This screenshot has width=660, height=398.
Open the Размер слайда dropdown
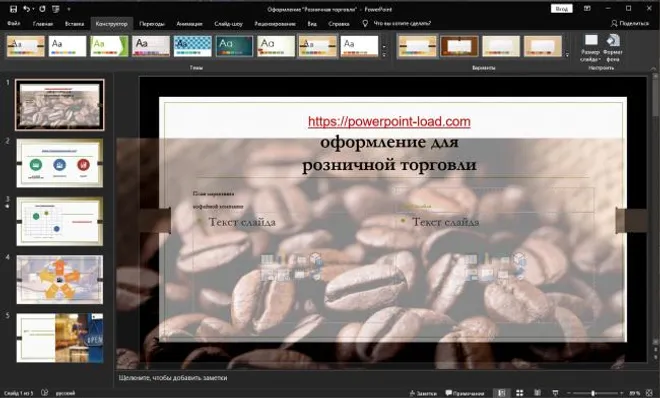point(590,48)
